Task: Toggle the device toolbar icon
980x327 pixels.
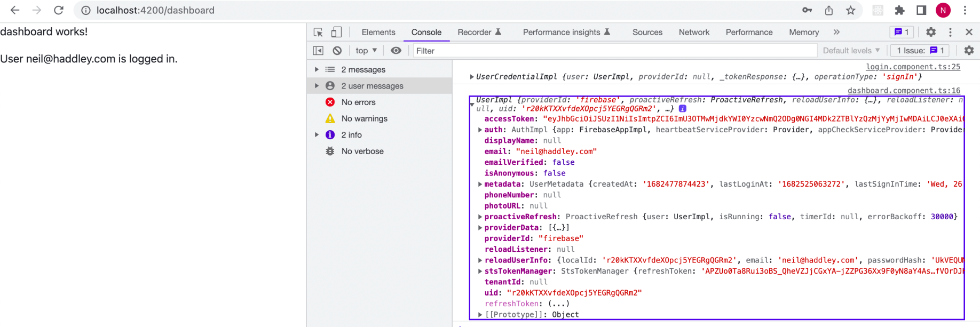Action: pos(336,32)
